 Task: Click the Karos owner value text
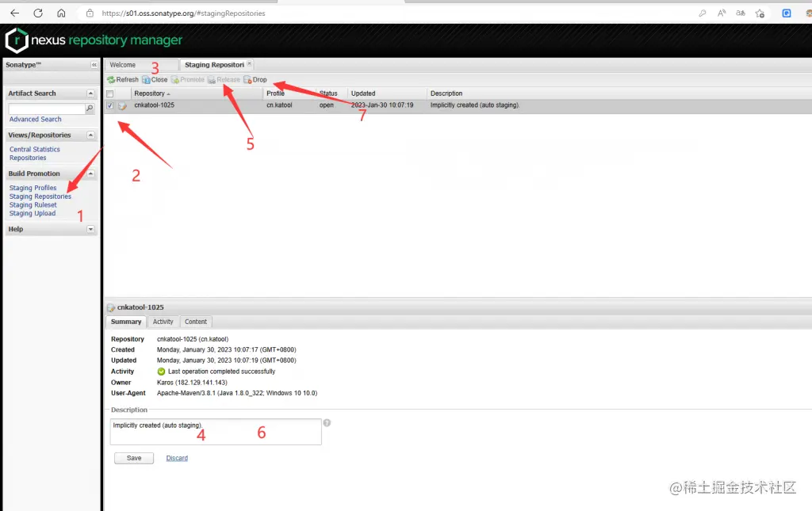(x=192, y=382)
